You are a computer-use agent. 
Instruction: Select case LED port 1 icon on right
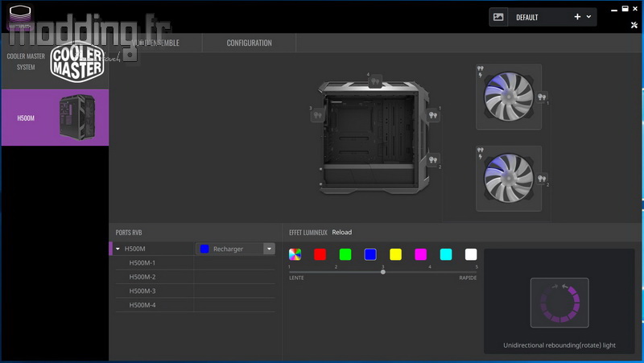(x=433, y=115)
